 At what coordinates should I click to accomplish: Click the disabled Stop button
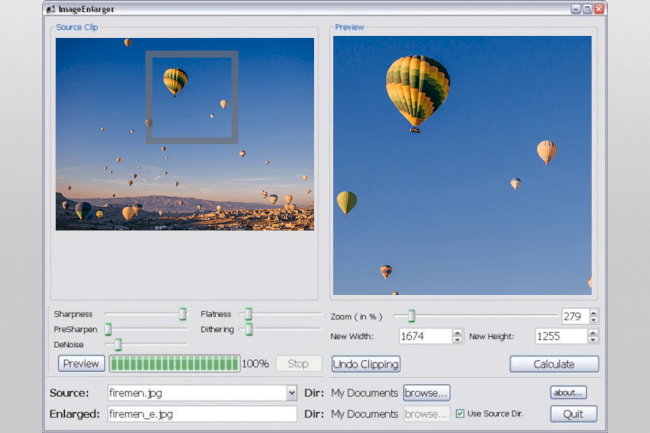(298, 363)
